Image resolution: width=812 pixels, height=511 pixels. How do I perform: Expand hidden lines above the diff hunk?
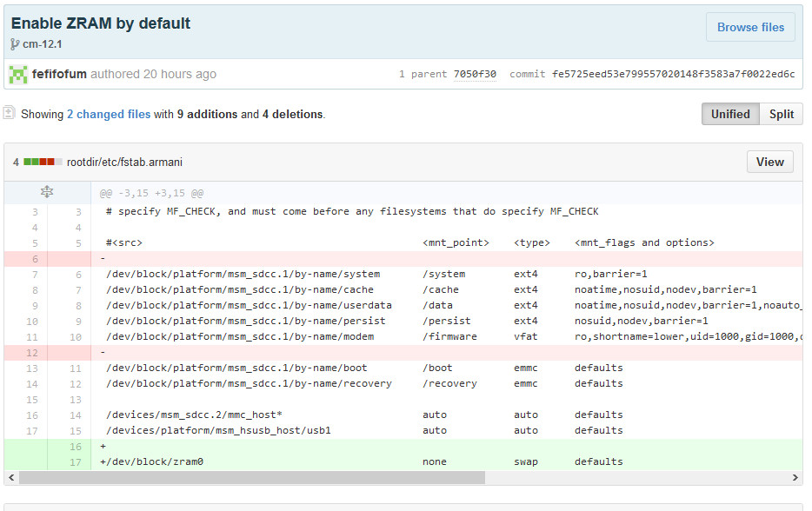tap(47, 192)
